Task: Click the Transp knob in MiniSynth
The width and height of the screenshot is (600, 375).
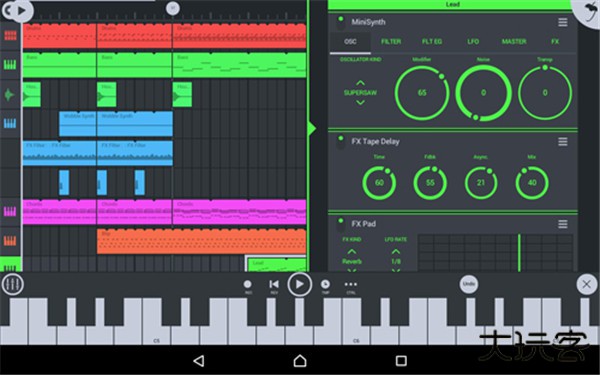Action: (x=545, y=93)
